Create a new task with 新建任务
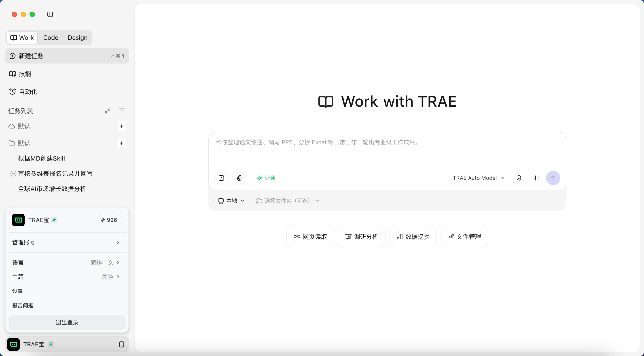The image size is (644, 356). click(x=67, y=56)
